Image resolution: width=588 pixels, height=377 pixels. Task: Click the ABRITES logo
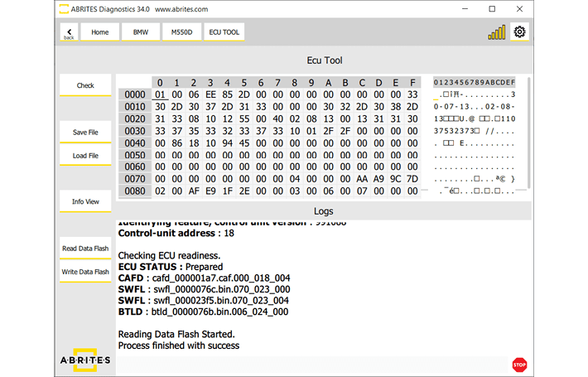(85, 360)
